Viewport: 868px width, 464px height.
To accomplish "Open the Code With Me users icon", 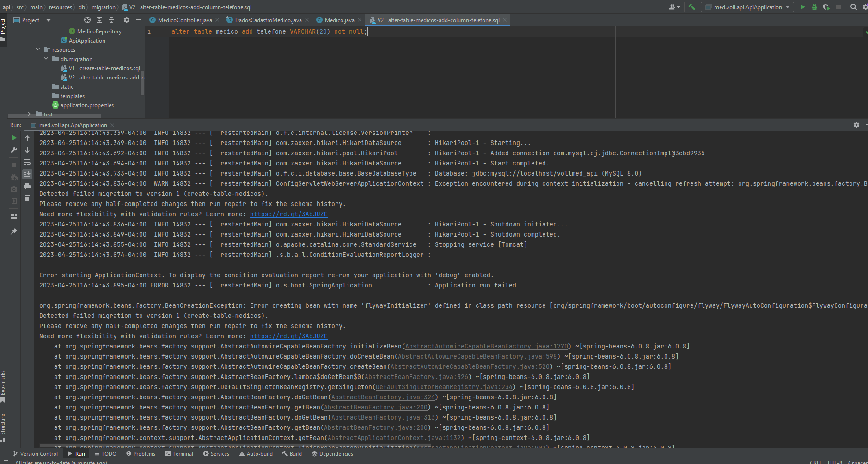I will (x=674, y=7).
